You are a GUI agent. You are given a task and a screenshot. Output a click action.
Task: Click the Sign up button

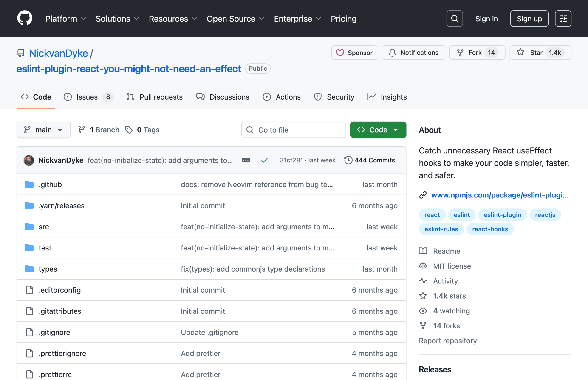pyautogui.click(x=529, y=18)
